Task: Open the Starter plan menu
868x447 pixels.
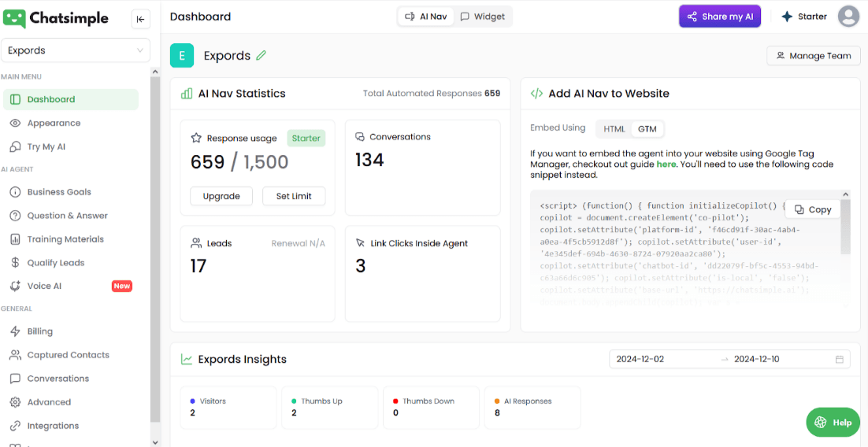Action: (x=803, y=17)
